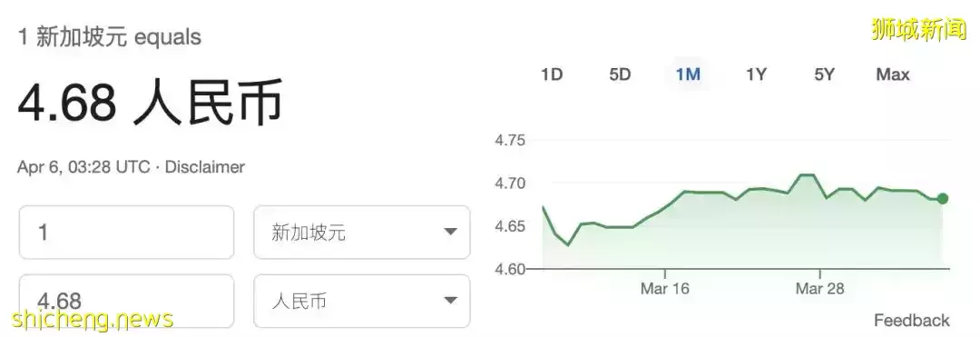Click the chart peak near 4.70

point(807,175)
